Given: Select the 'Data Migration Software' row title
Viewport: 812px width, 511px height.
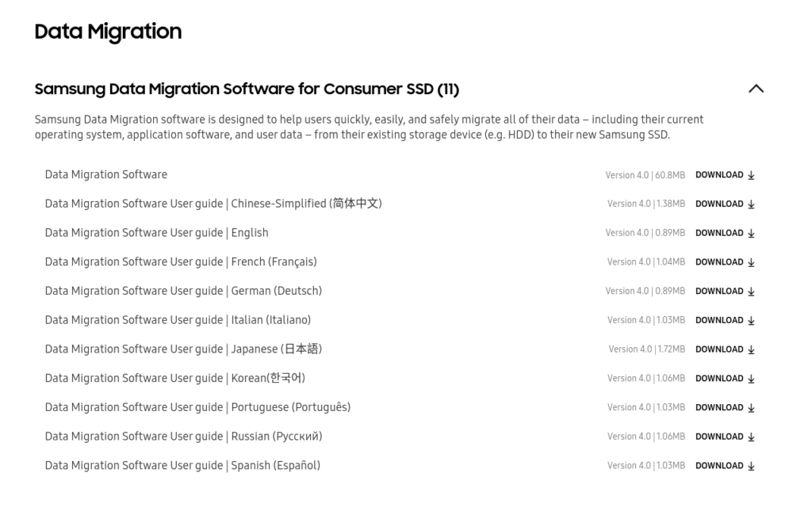Looking at the screenshot, I should 106,175.
